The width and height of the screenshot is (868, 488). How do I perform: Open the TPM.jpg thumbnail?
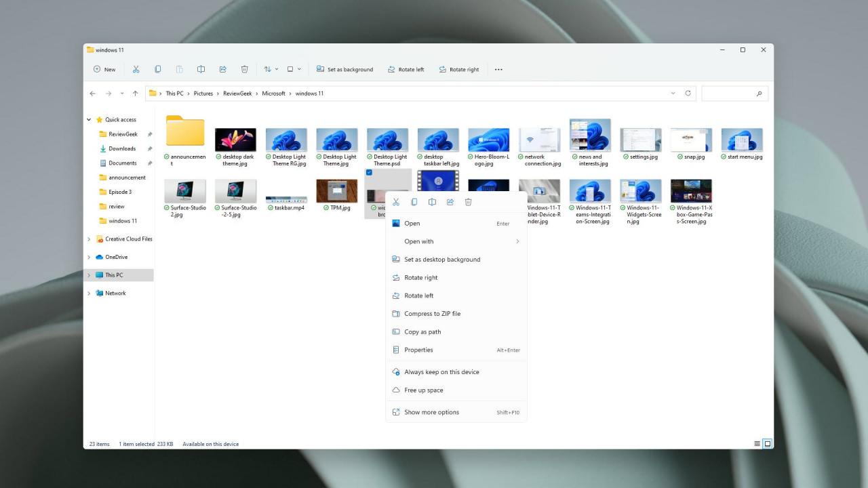pyautogui.click(x=336, y=190)
